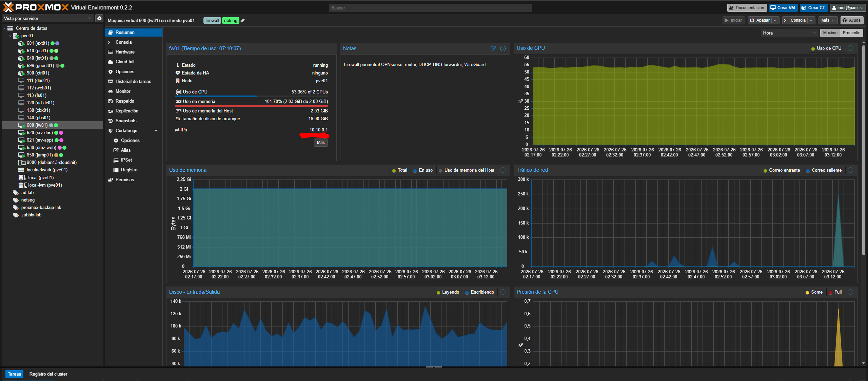This screenshot has width=868, height=381.
Task: Toggle Escribiendo disk legend series
Action: (480, 292)
